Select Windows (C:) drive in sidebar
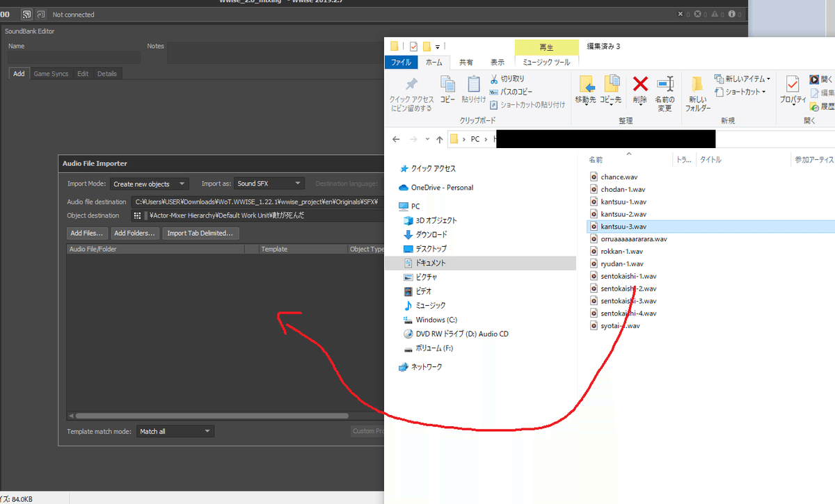Viewport: 835px width, 504px height. tap(430, 320)
